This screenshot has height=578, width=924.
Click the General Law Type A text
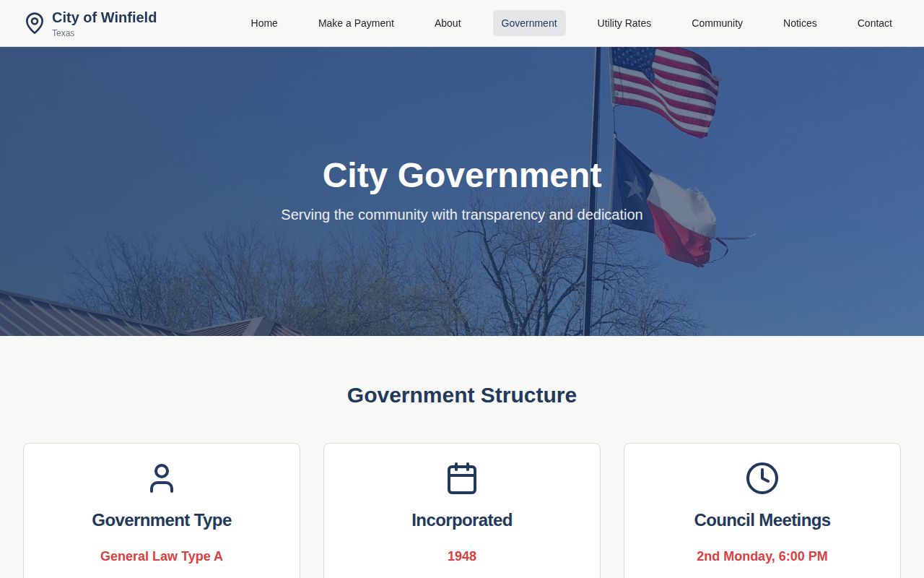point(162,556)
